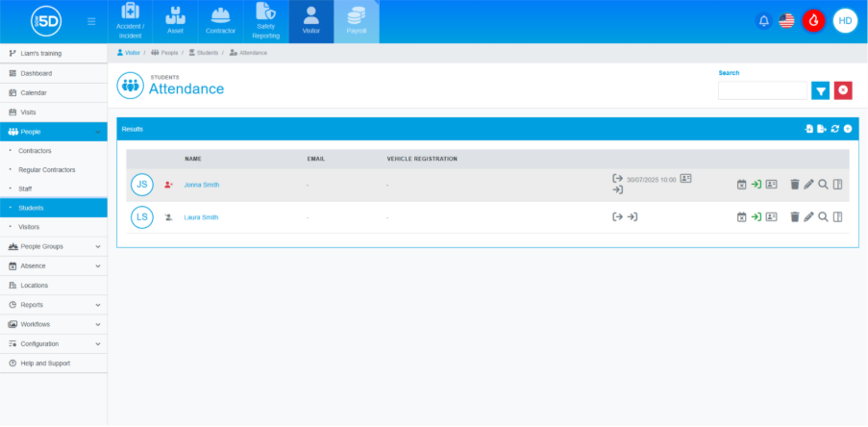Click the JS avatar circle
Screen dimensions: 868x427
click(141, 185)
